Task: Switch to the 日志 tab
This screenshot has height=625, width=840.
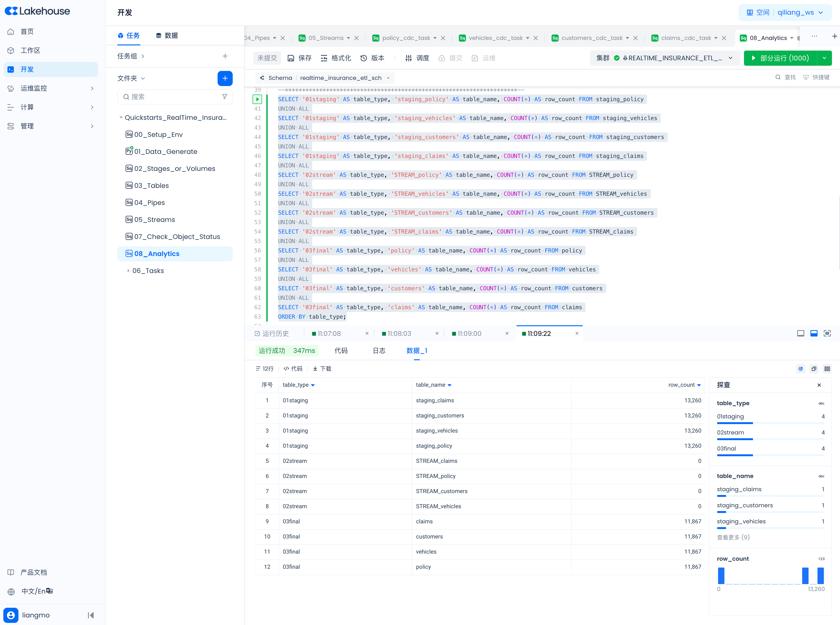Action: click(379, 350)
